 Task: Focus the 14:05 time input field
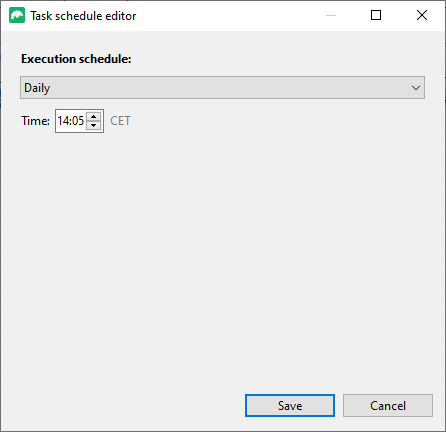79,121
